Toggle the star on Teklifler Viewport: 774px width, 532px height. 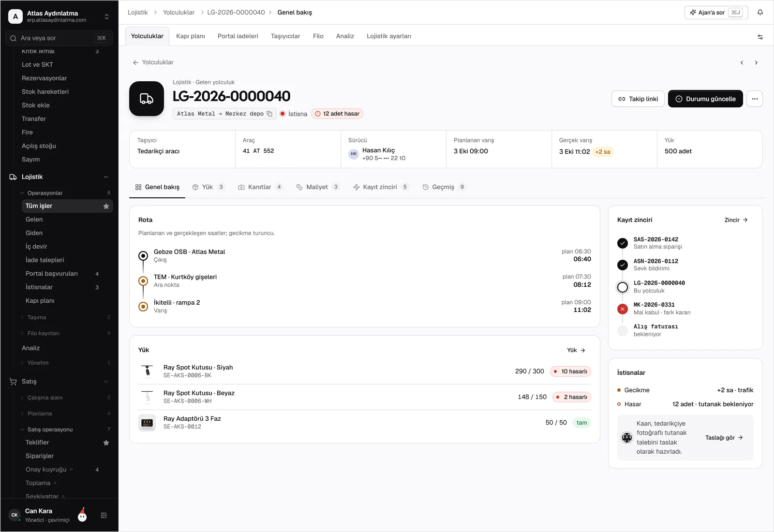[106, 443]
